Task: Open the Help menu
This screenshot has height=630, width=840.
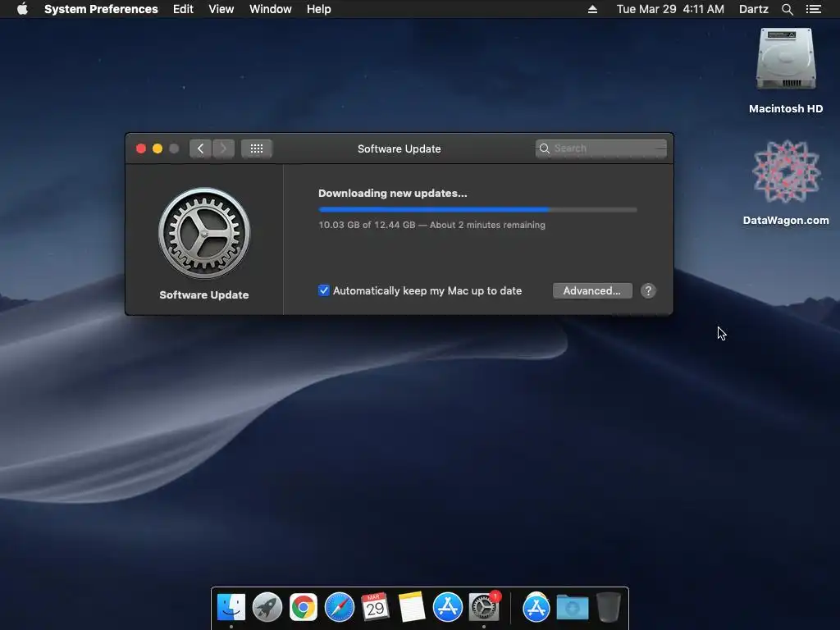Action: (x=319, y=9)
